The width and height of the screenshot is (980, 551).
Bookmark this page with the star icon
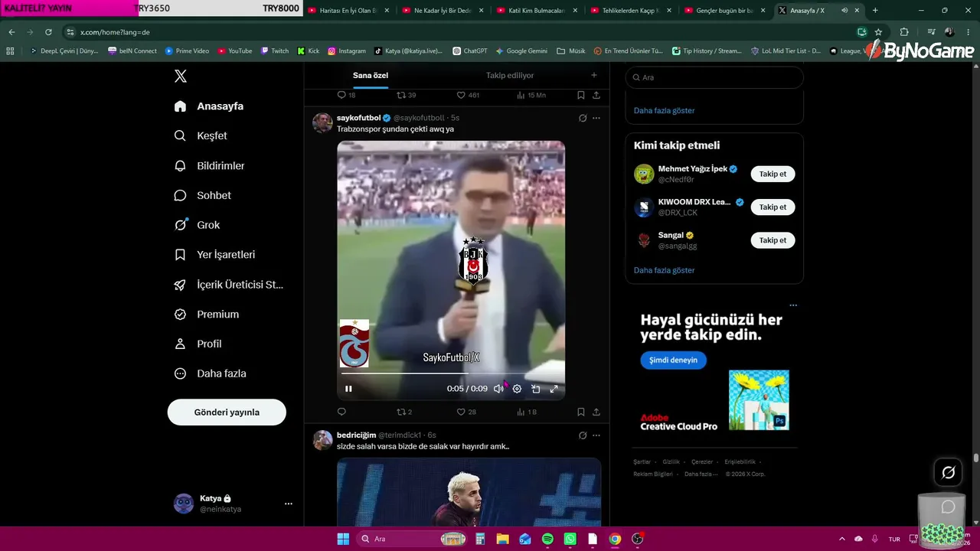coord(878,32)
